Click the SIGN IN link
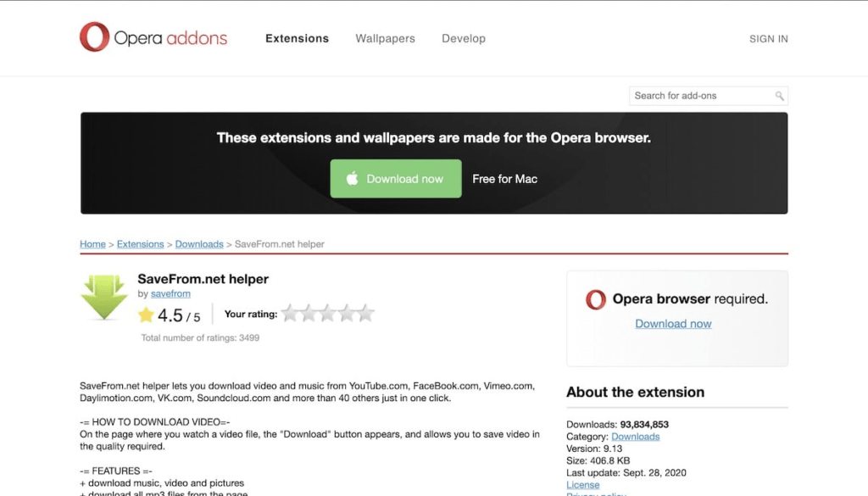 pyautogui.click(x=768, y=39)
